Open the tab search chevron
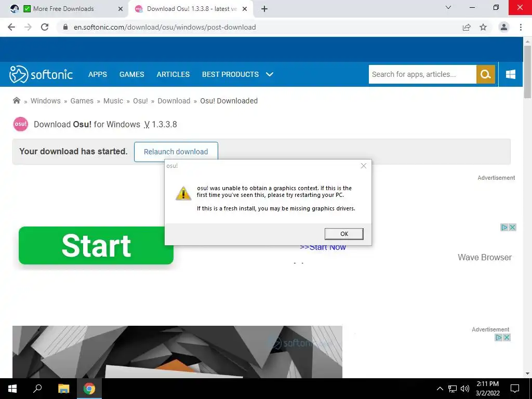 click(x=448, y=7)
